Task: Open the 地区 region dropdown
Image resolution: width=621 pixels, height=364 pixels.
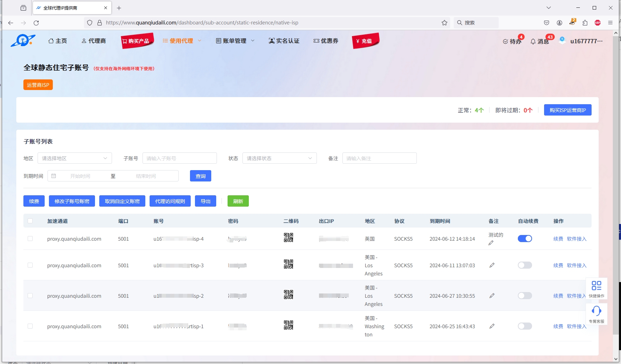Action: (74, 158)
